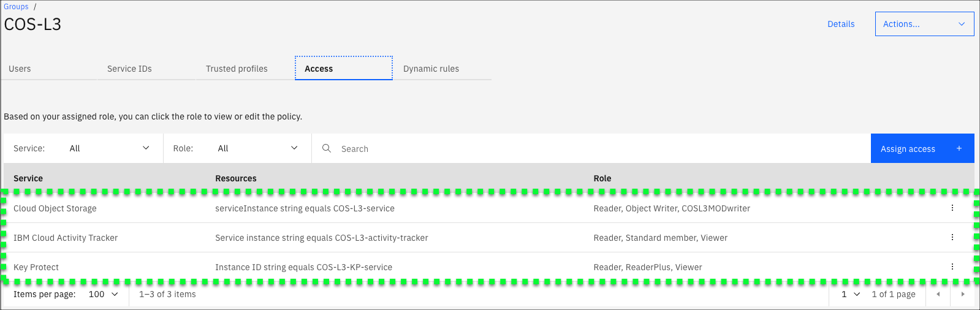Click the '1–3 of 3 items' text
The width and height of the screenshot is (980, 310).
pyautogui.click(x=167, y=294)
